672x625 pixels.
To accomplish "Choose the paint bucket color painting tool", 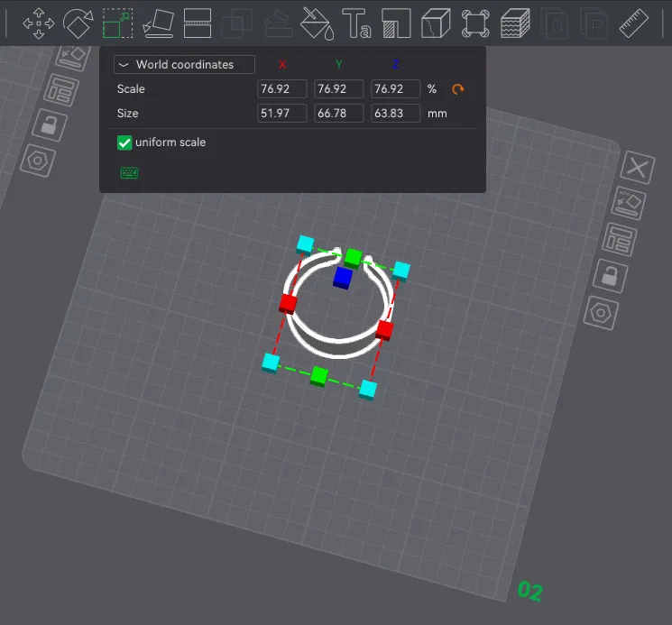I will [x=317, y=23].
